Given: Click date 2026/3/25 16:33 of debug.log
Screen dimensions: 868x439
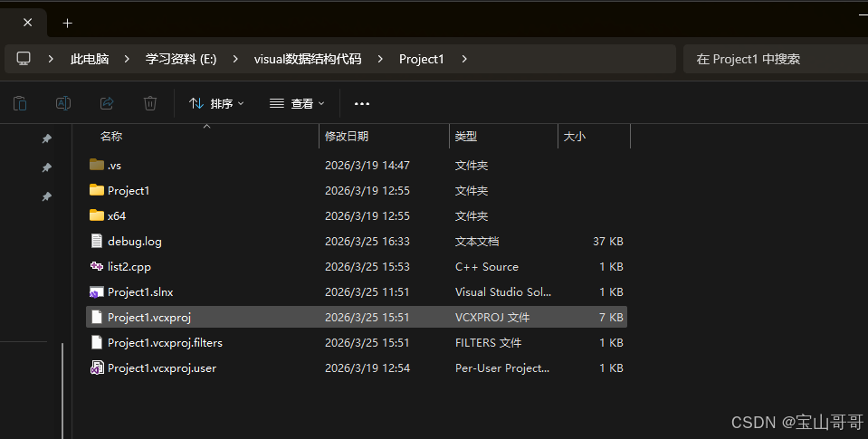Looking at the screenshot, I should [x=367, y=242].
